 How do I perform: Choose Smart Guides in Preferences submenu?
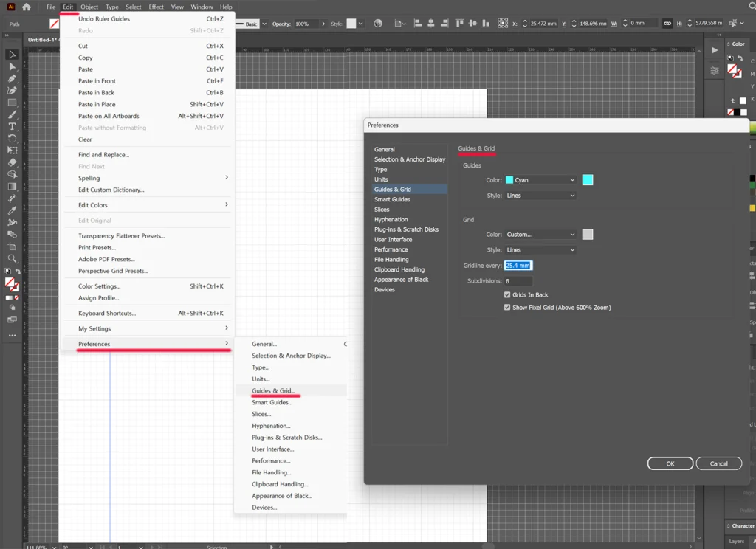291,402
